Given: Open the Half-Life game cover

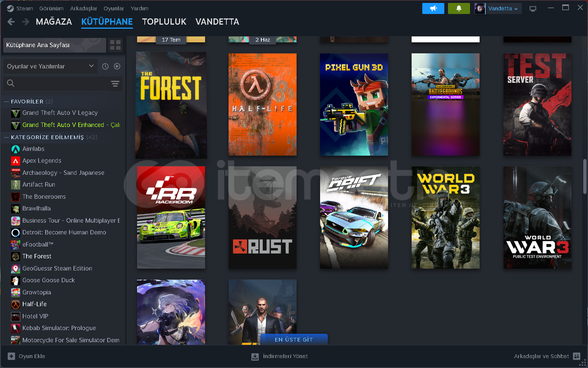Looking at the screenshot, I should (x=262, y=105).
